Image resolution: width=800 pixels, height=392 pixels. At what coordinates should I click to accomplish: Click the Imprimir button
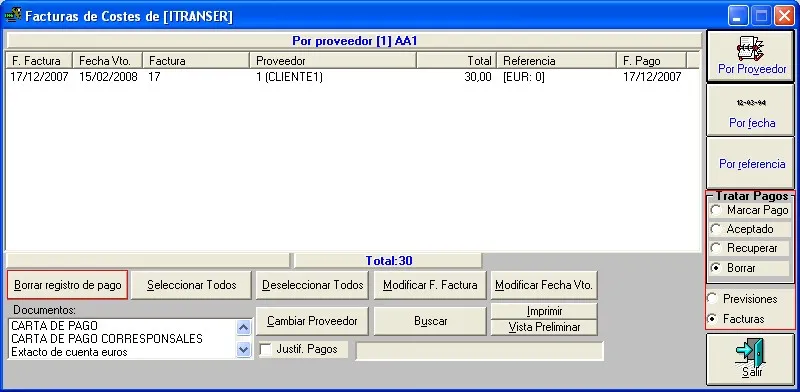(544, 311)
